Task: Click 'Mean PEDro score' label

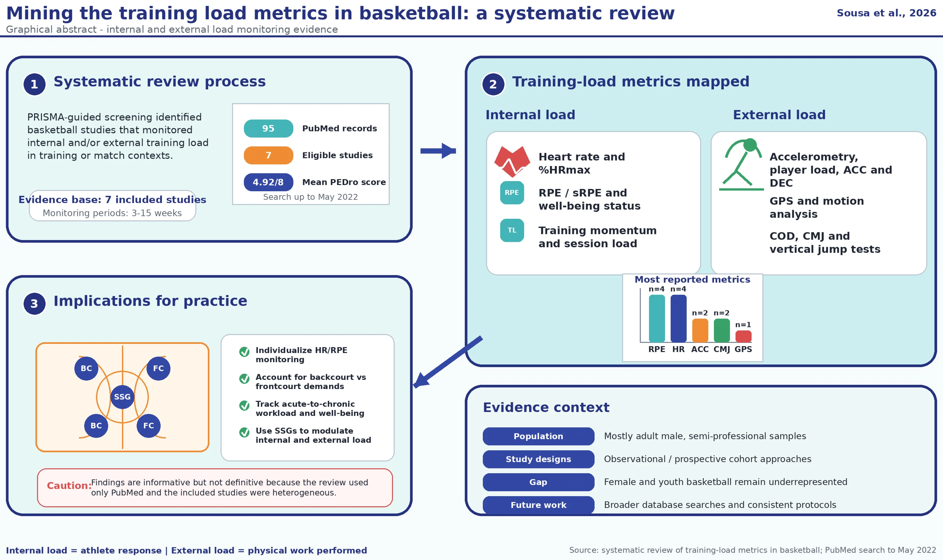Action: click(x=344, y=182)
